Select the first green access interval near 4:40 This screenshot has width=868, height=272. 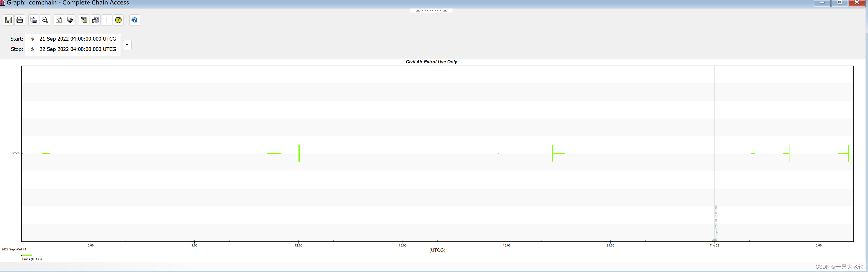(x=46, y=153)
